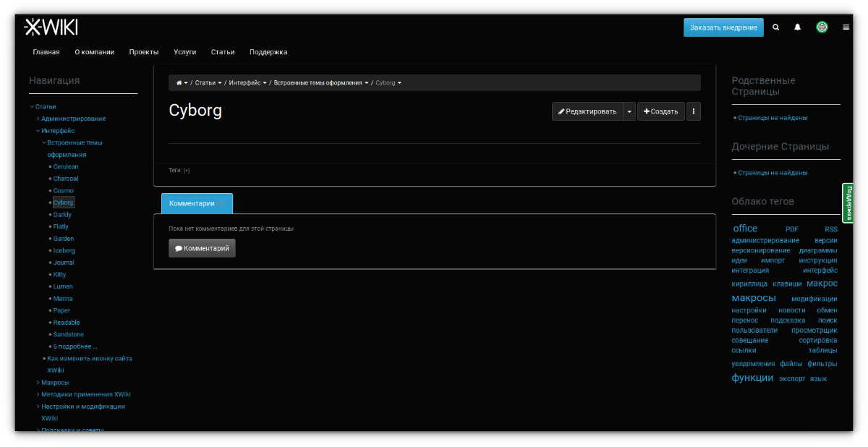
Task: Open breadcrumb dropdown beside home icon
Action: click(x=186, y=83)
